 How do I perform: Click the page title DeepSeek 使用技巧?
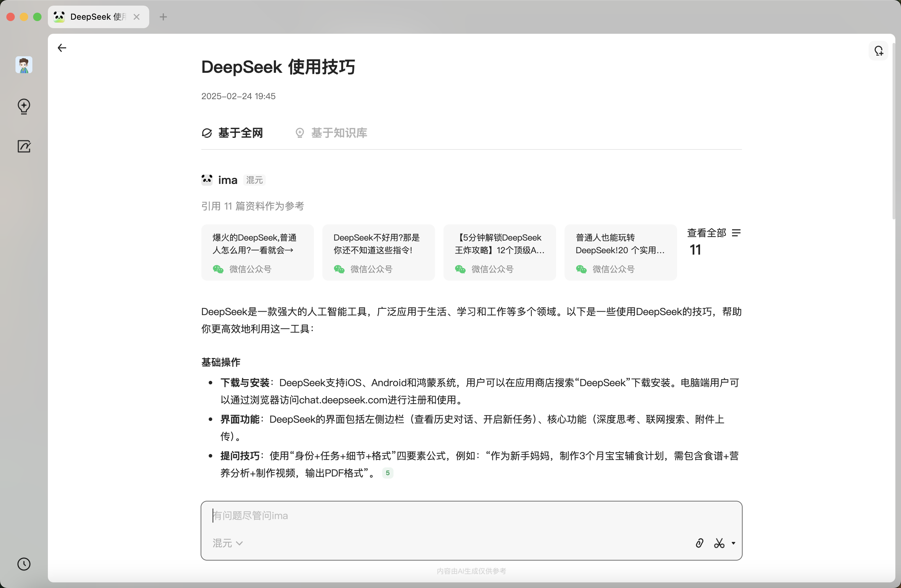[278, 67]
